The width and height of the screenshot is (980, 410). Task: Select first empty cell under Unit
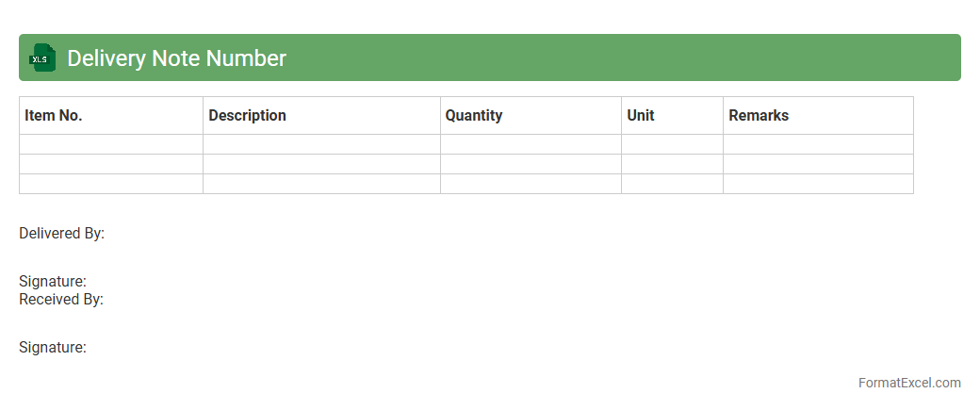tap(672, 144)
